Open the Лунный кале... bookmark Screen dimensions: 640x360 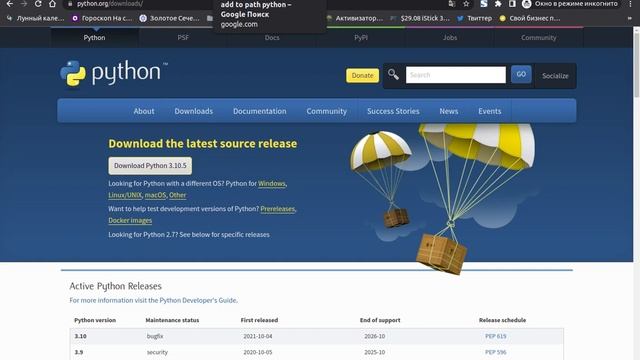36,18
